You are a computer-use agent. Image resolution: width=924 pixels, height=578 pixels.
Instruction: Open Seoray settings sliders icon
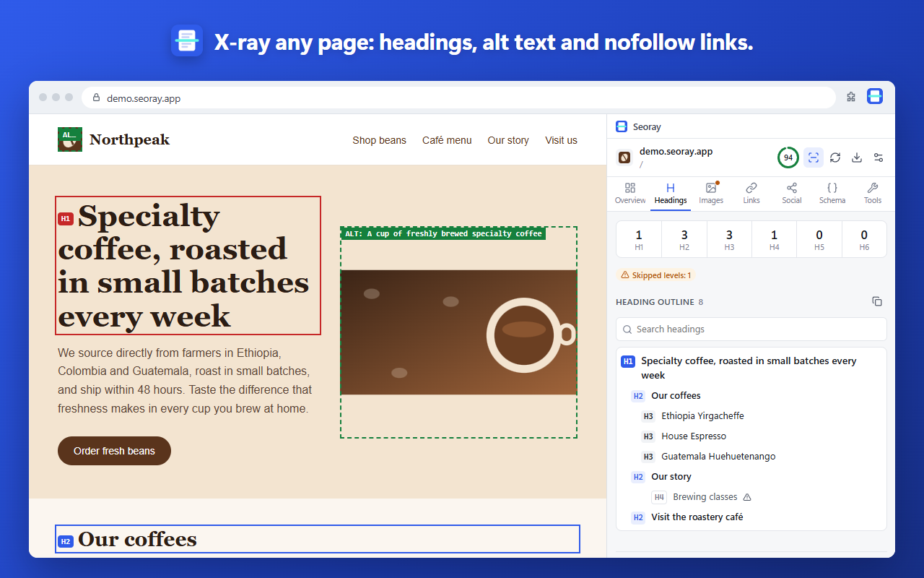[879, 158]
